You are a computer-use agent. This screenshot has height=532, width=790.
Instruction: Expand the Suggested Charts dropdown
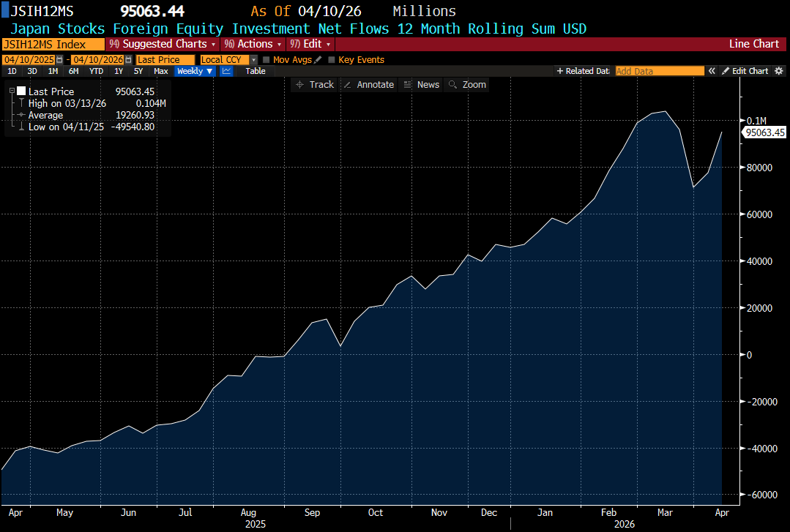[162, 44]
